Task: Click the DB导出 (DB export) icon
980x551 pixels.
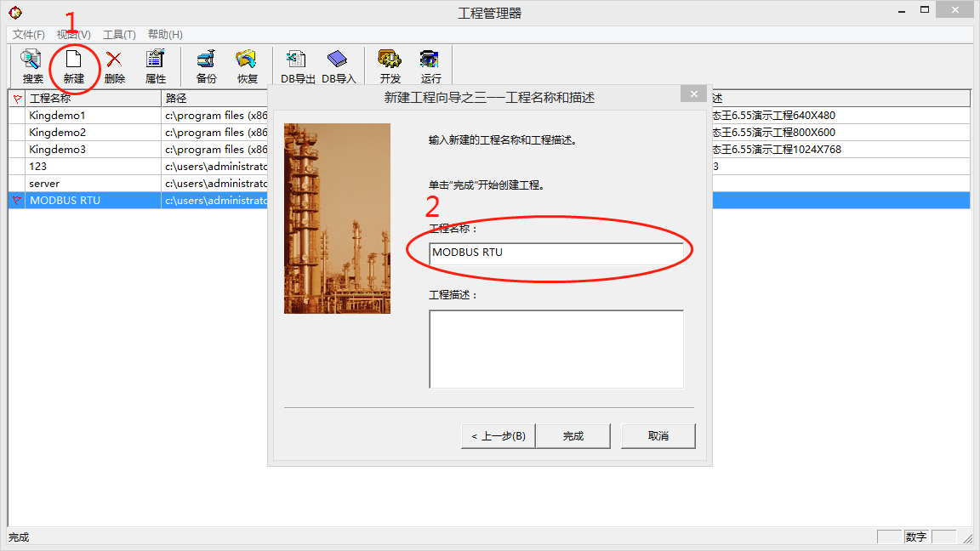Action: [x=297, y=66]
